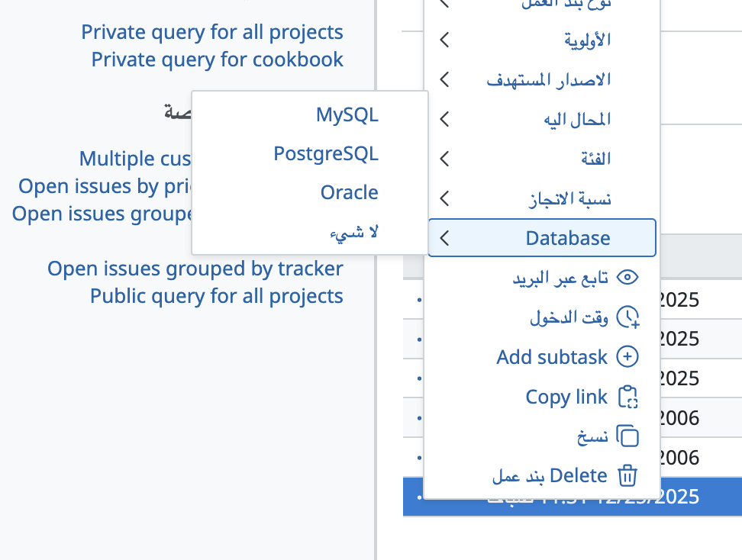Screen dimensions: 742x560
Task: Expand the المحال اليه assignee submenu arrow
Action: (x=445, y=119)
